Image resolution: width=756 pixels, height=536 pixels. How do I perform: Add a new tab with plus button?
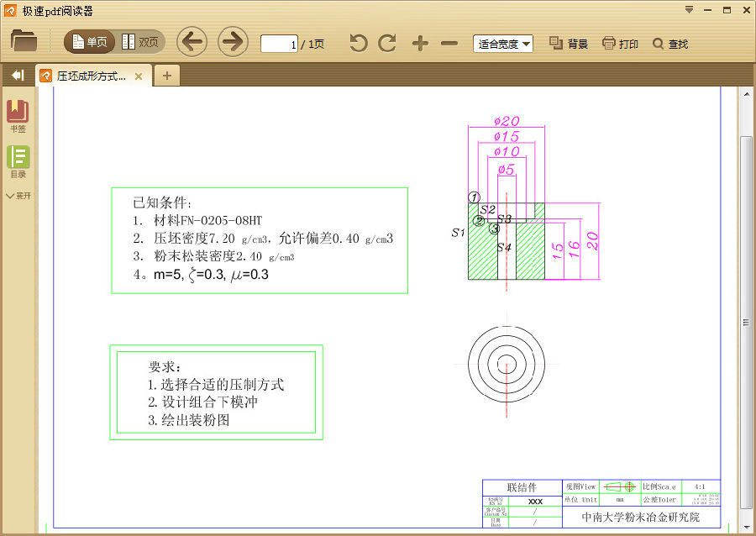click(166, 76)
